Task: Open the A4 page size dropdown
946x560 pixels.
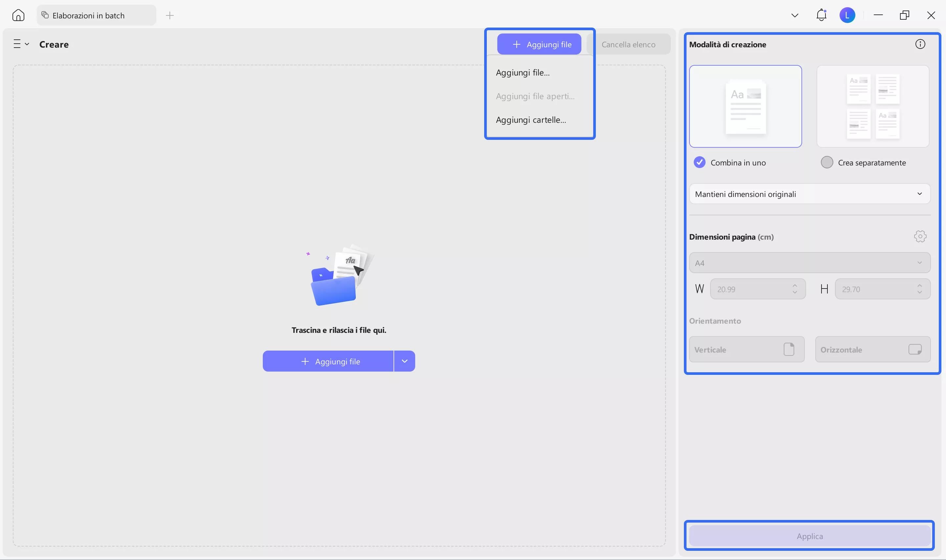Action: [x=809, y=263]
